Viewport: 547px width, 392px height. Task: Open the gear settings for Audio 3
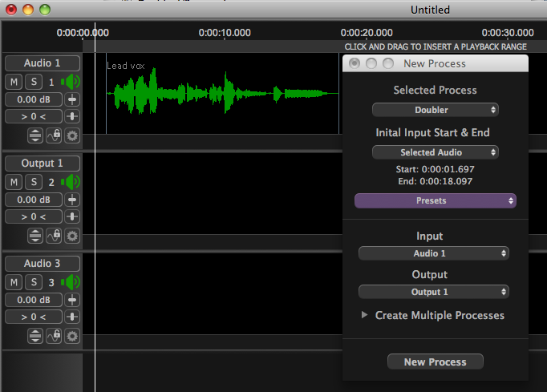point(72,336)
